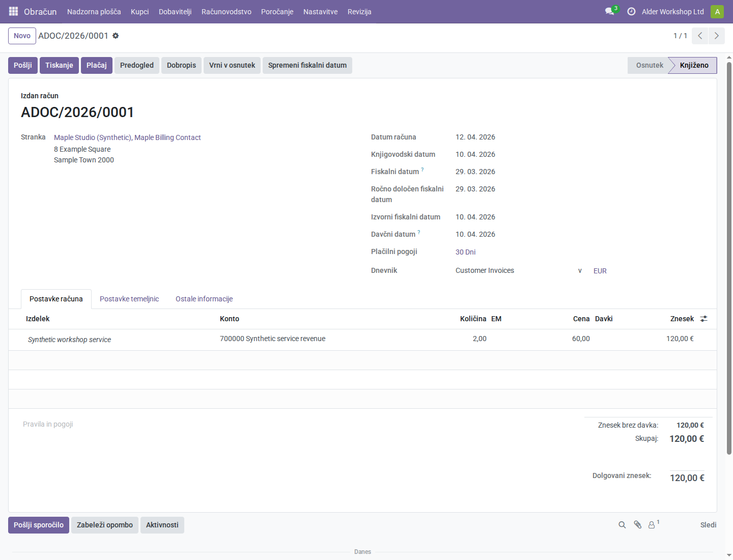Open the user avatar menu
Image resolution: width=733 pixels, height=560 pixels.
click(717, 11)
